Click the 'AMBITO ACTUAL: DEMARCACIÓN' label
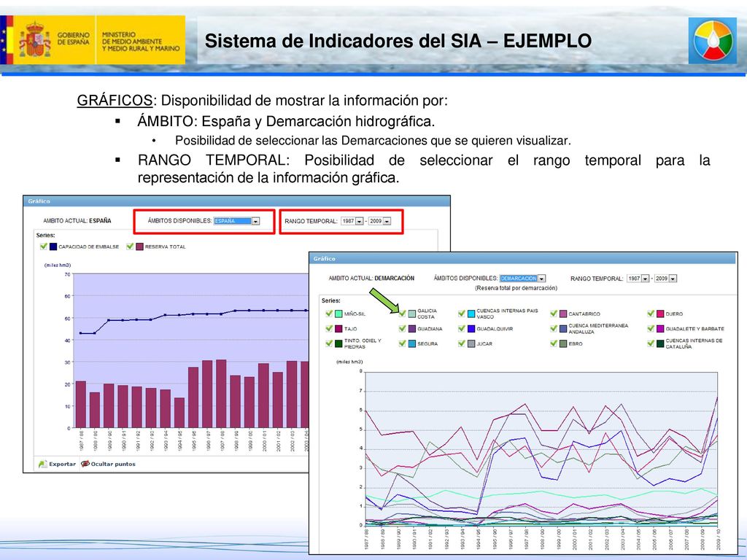 pyautogui.click(x=371, y=278)
